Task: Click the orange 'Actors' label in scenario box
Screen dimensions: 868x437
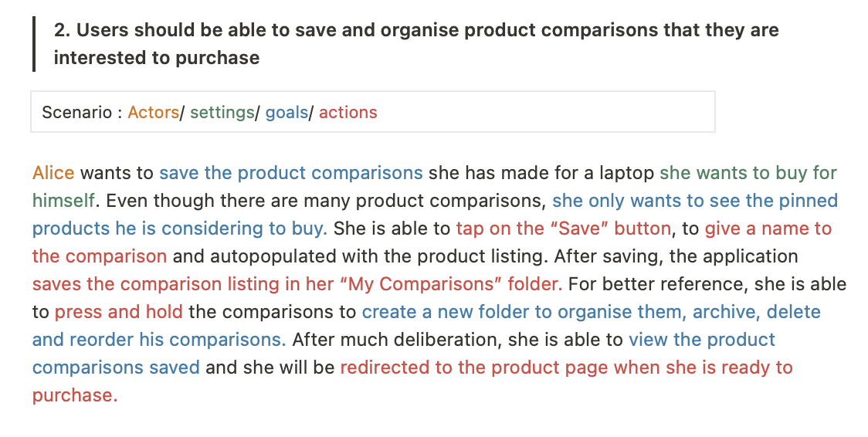Action: point(153,113)
